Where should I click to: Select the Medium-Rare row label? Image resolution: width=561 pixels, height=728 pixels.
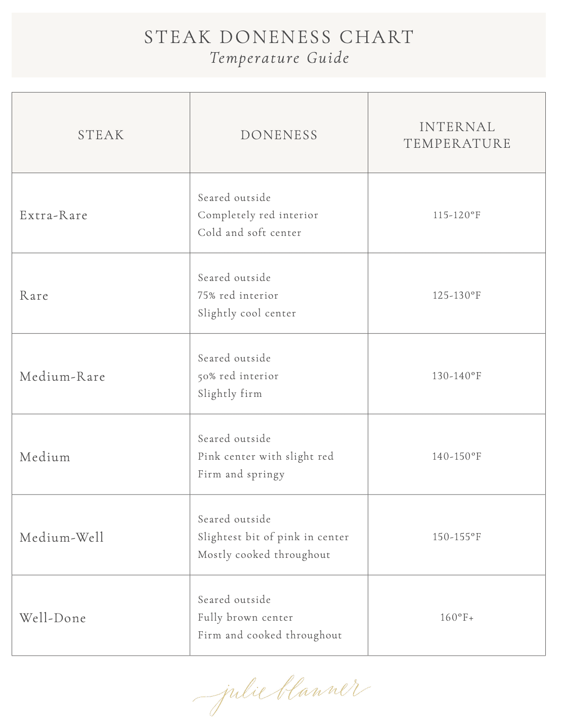(x=62, y=376)
